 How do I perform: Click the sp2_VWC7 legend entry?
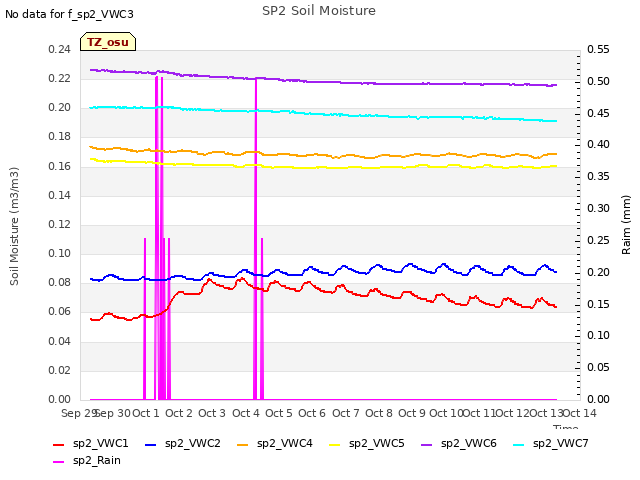pyautogui.click(x=551, y=443)
